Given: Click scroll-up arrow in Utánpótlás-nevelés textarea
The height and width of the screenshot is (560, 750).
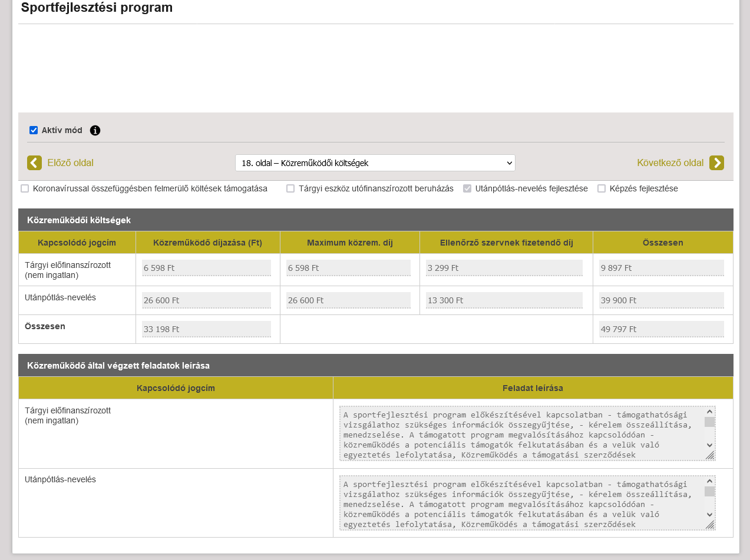Looking at the screenshot, I should 709,481.
